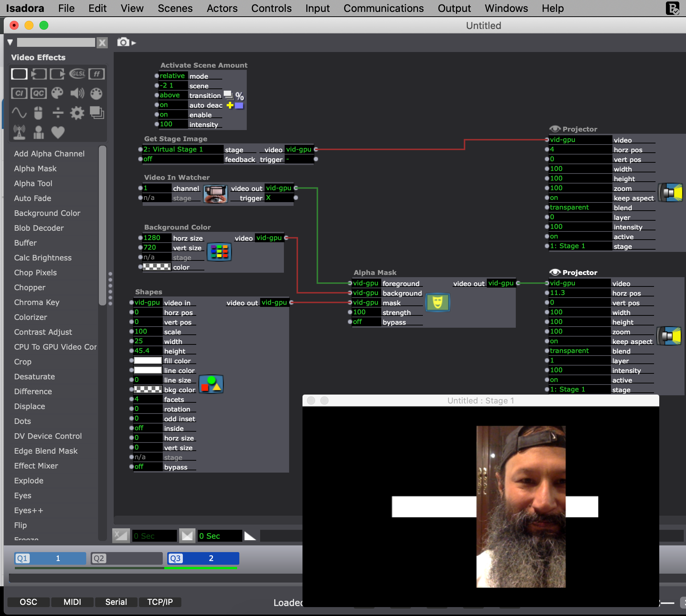The image size is (686, 616).
Task: Open the Communications menu
Action: point(383,8)
